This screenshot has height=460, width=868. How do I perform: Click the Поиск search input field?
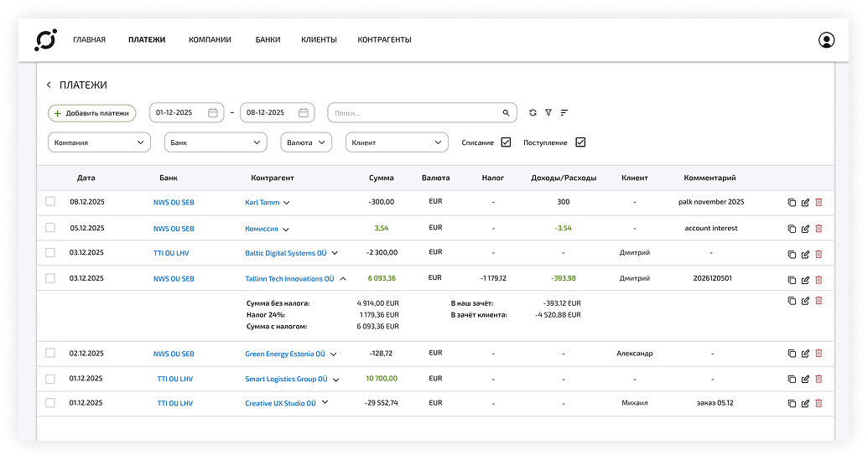click(423, 113)
